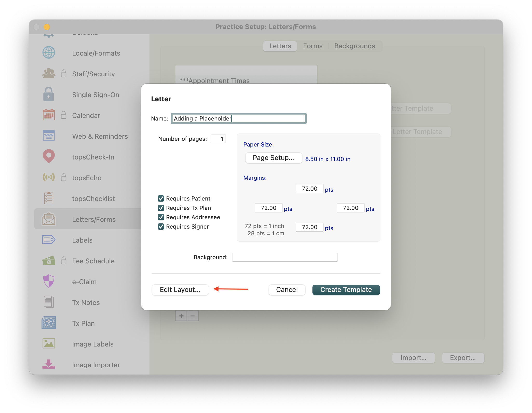Open the topsChecklist clipboard icon
The height and width of the screenshot is (413, 532).
click(x=49, y=198)
